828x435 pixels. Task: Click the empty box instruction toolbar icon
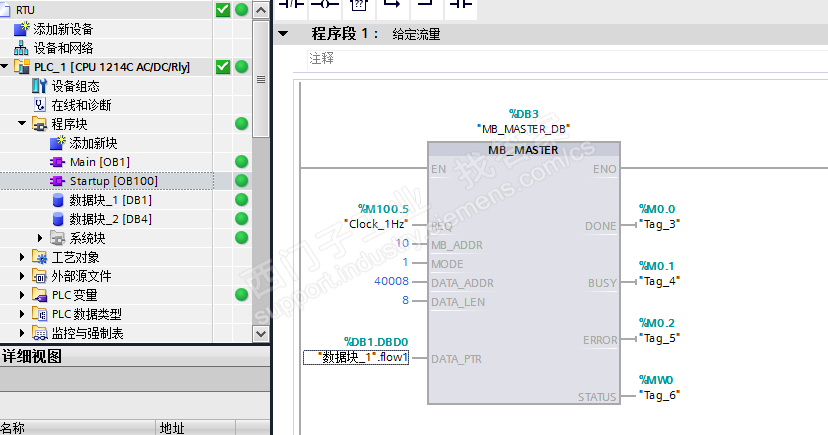pyautogui.click(x=359, y=5)
